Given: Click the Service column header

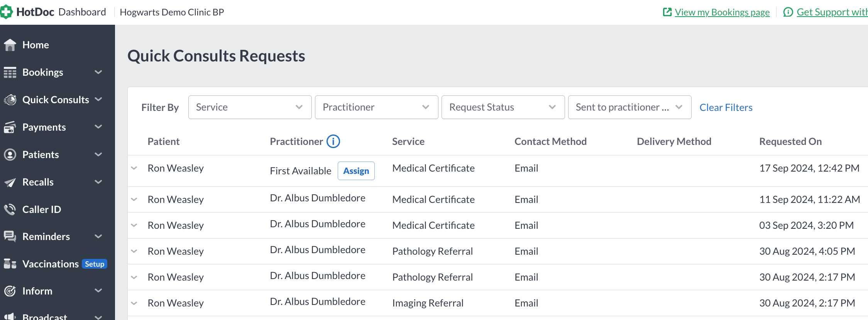Looking at the screenshot, I should (408, 141).
